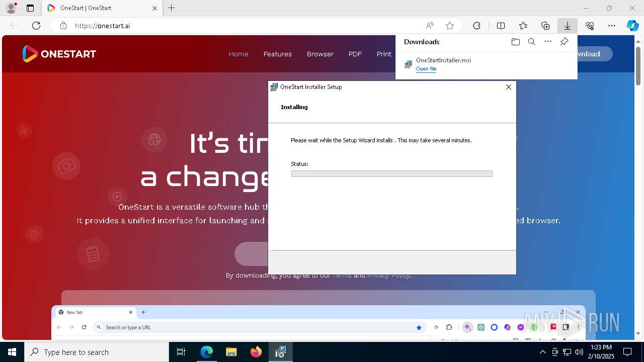Click the installer status progress bar

[391, 173]
